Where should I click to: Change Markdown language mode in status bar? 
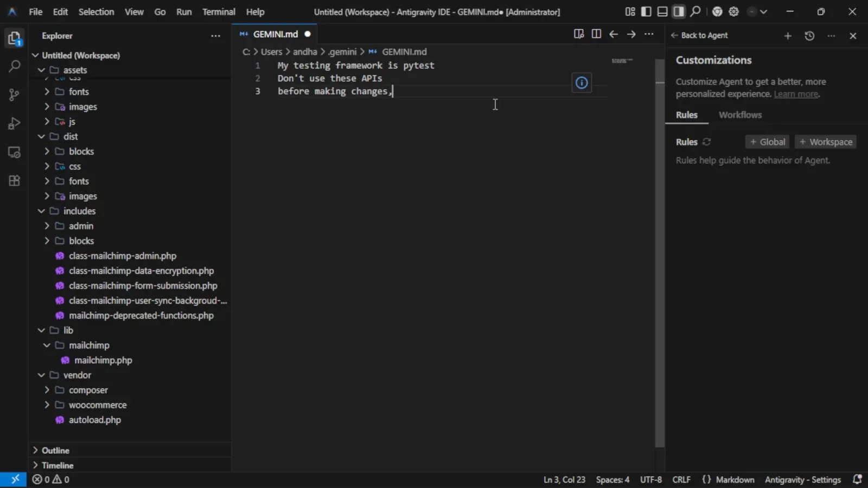click(735, 479)
